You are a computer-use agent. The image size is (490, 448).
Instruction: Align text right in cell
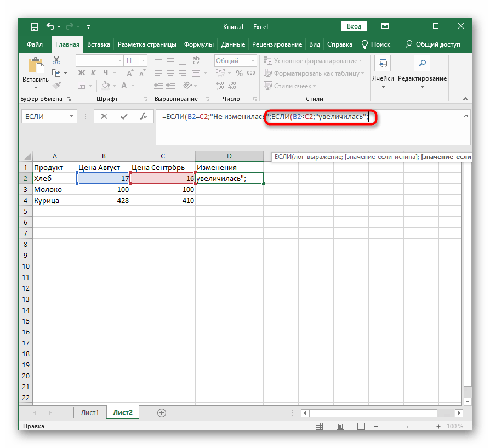pos(183,73)
